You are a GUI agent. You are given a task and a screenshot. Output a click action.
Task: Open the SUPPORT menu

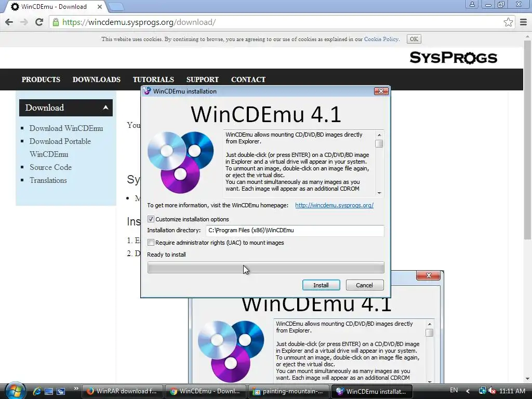[203, 79]
